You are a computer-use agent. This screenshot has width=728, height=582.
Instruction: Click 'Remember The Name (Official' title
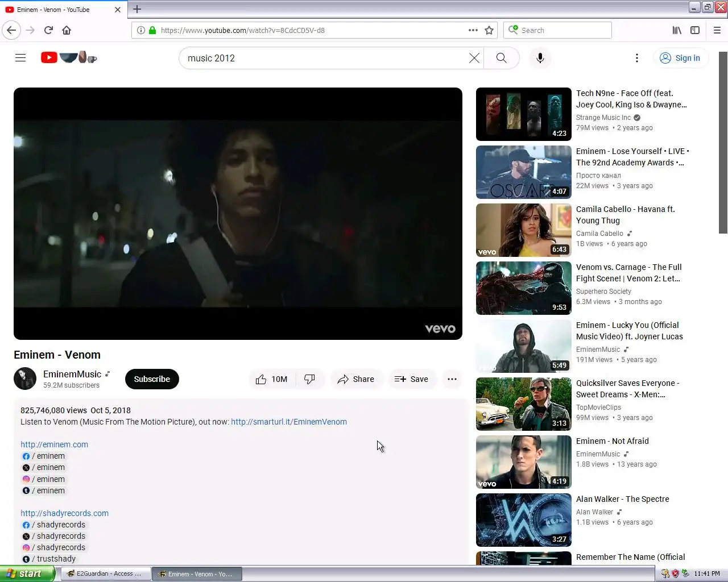[631, 557]
